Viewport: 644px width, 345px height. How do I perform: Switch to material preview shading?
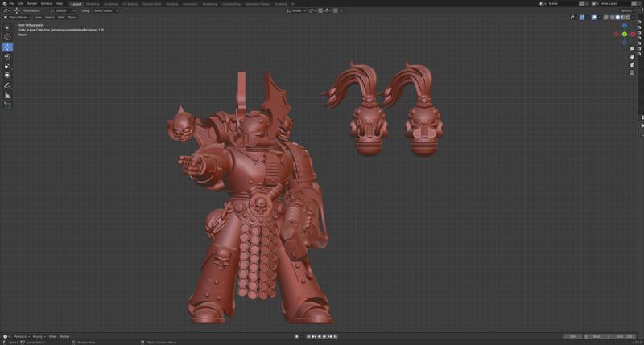(622, 17)
